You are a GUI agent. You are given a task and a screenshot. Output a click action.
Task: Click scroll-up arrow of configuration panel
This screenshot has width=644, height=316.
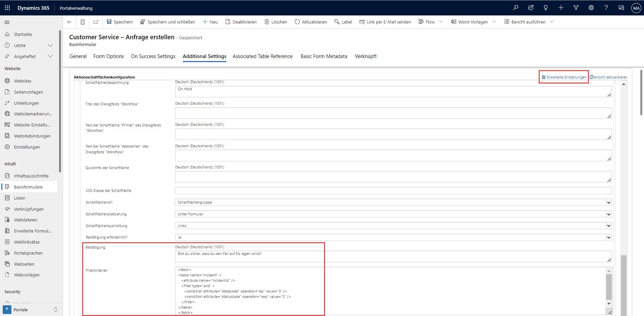624,84
